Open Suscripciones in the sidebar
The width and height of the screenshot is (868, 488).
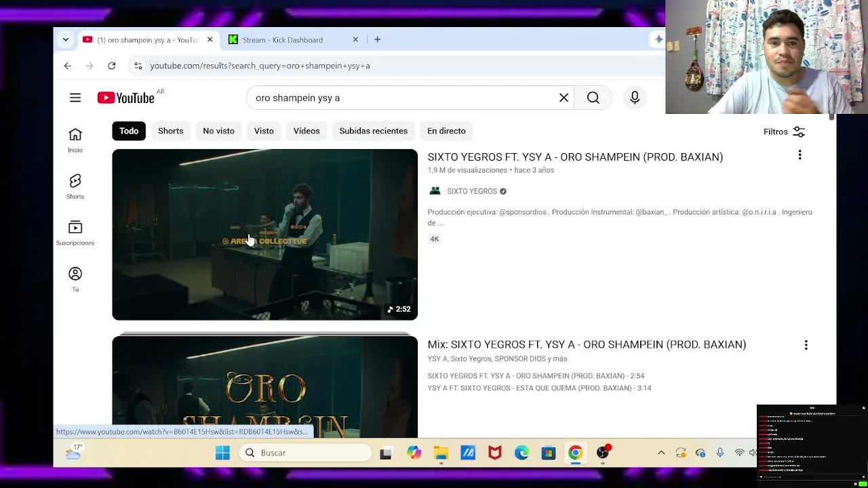(75, 232)
